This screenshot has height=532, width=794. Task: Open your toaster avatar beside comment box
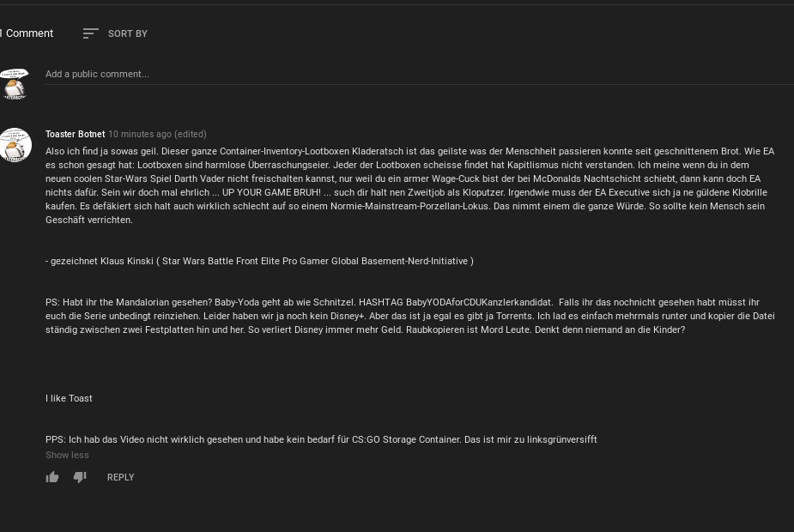(15, 84)
